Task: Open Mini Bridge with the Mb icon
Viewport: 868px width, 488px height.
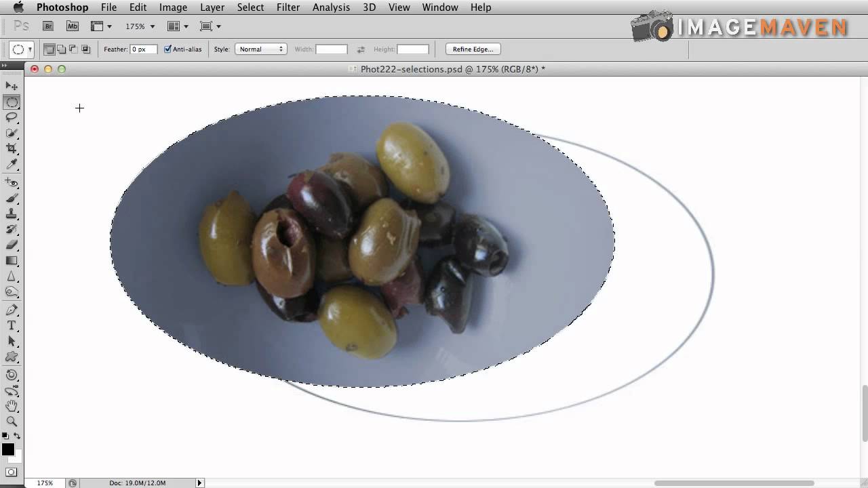Action: point(73,26)
